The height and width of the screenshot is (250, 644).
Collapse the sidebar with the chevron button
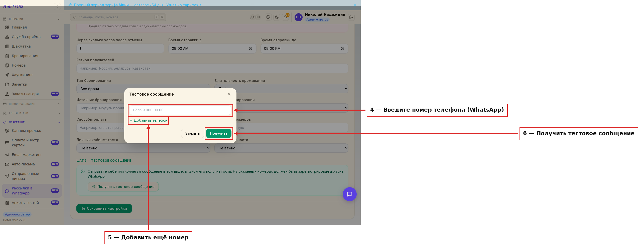pyautogui.click(x=57, y=7)
